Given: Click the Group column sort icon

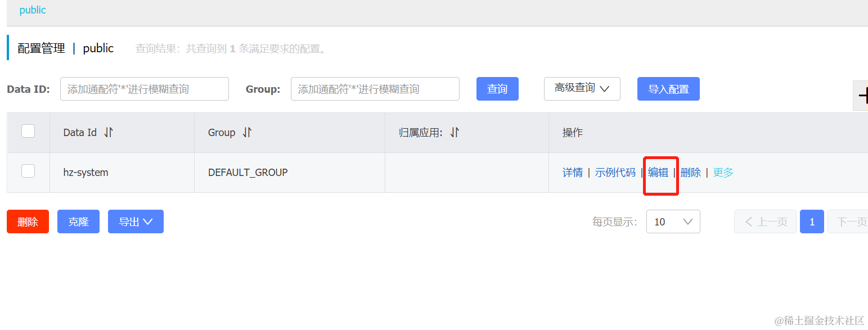Looking at the screenshot, I should [x=247, y=132].
